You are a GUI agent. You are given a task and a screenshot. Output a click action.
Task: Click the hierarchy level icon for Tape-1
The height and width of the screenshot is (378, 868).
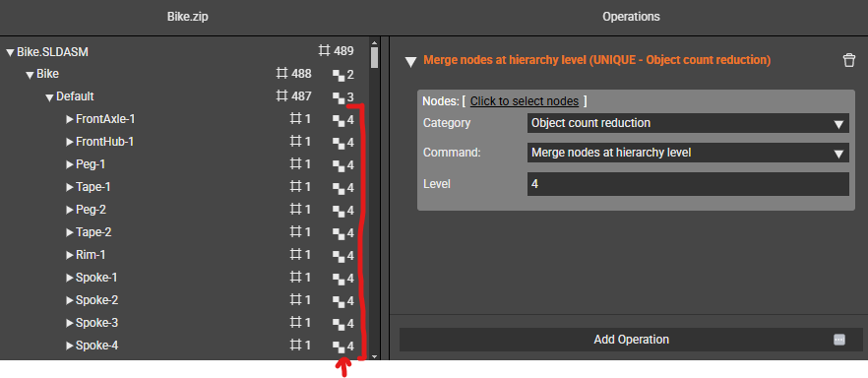coord(338,188)
